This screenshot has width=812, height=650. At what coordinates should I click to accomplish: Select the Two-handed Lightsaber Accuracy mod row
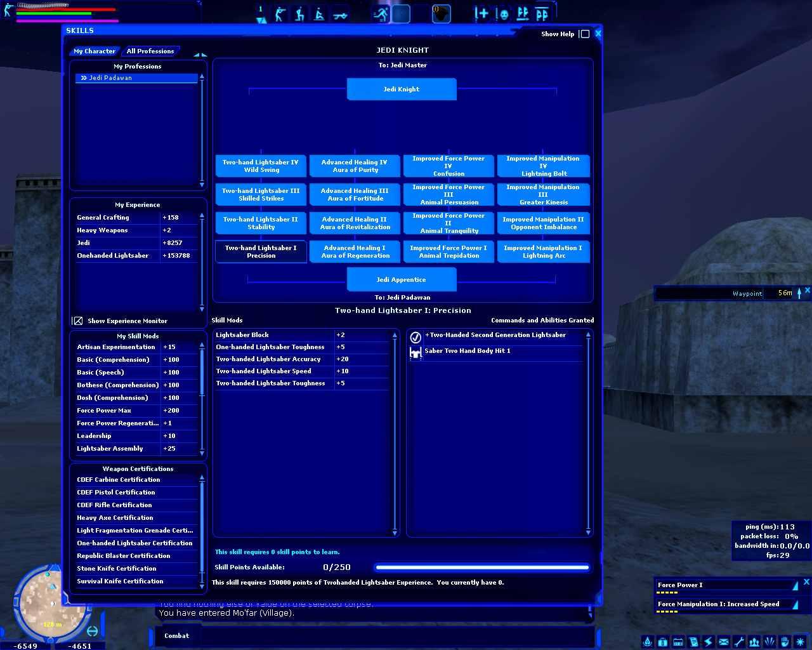[x=302, y=359]
